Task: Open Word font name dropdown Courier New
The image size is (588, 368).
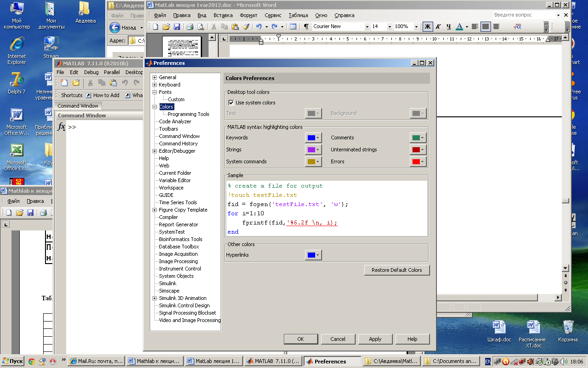Action: pos(367,27)
